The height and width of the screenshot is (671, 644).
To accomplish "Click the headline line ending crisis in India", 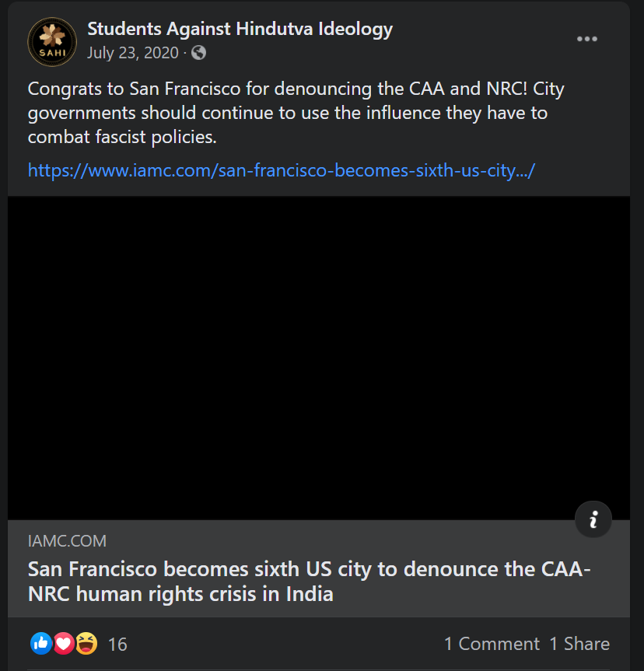I will (180, 595).
